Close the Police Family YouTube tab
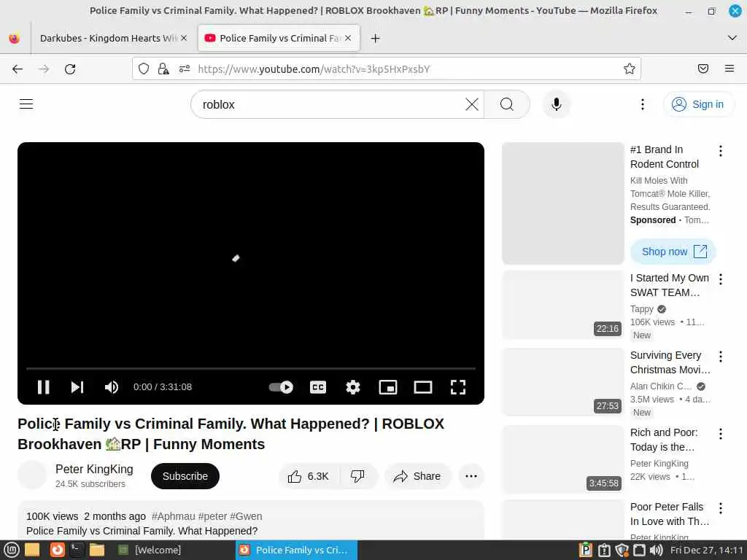This screenshot has width=747, height=560. (348, 38)
